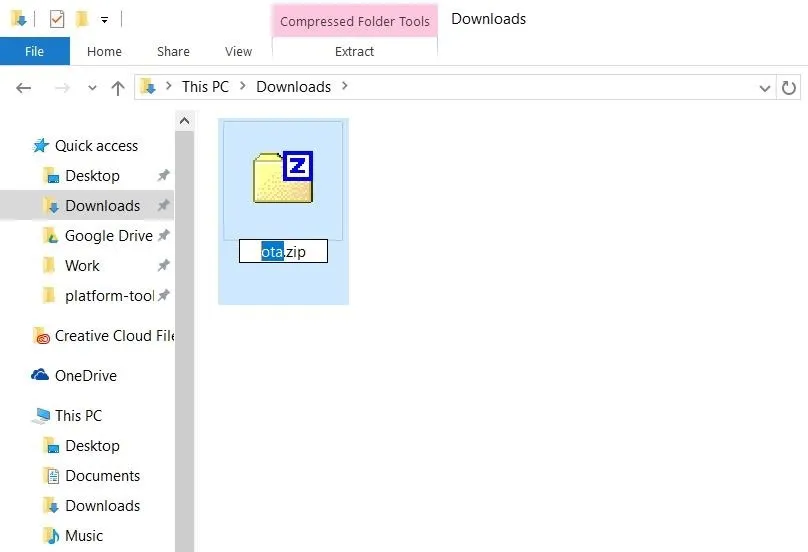Click the navigation pane scrollbar track
Viewport: 808px width, 552px height.
point(184,341)
